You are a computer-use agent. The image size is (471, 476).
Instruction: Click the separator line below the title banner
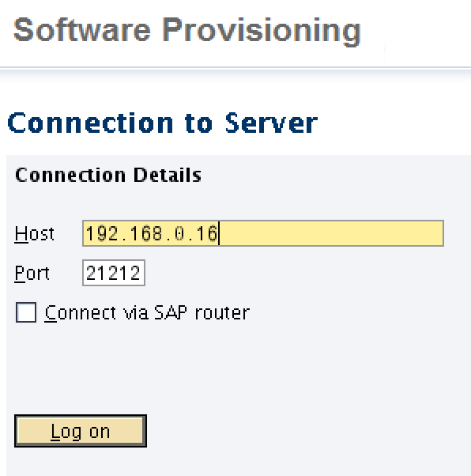236,66
